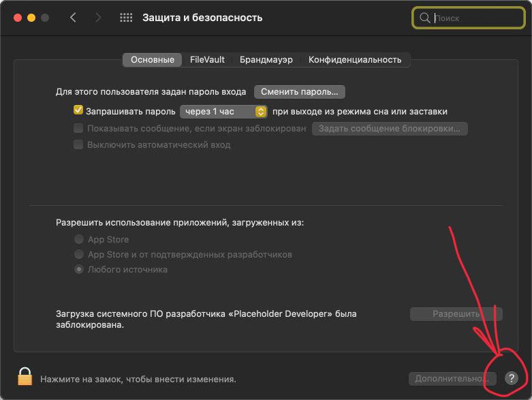Screen dimensions: 532x400
Task: Open the 'через 1 час' delay dropdown
Action: (223, 112)
